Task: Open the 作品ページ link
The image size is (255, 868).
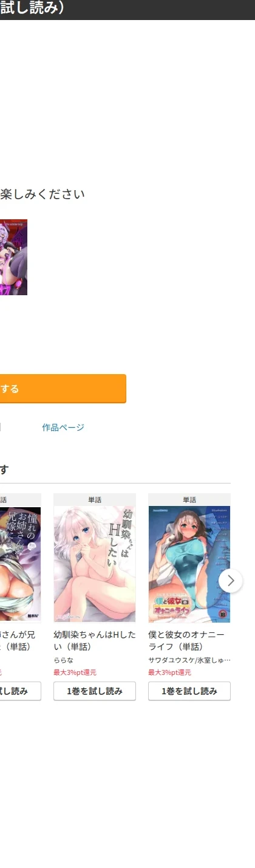Action: pyautogui.click(x=63, y=428)
